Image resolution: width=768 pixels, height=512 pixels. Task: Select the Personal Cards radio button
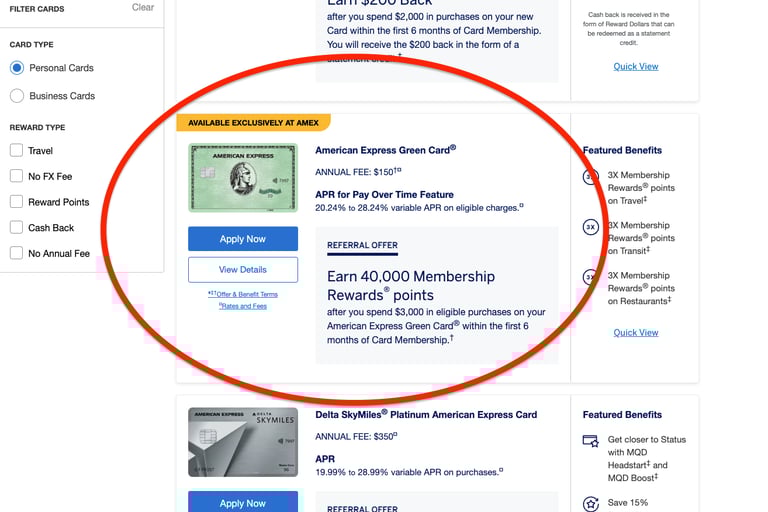[17, 68]
